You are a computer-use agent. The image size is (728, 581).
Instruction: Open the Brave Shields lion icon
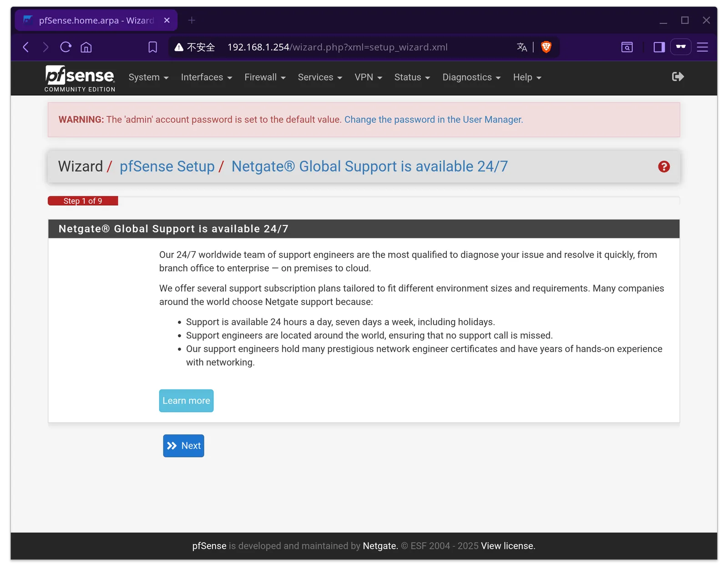[546, 47]
